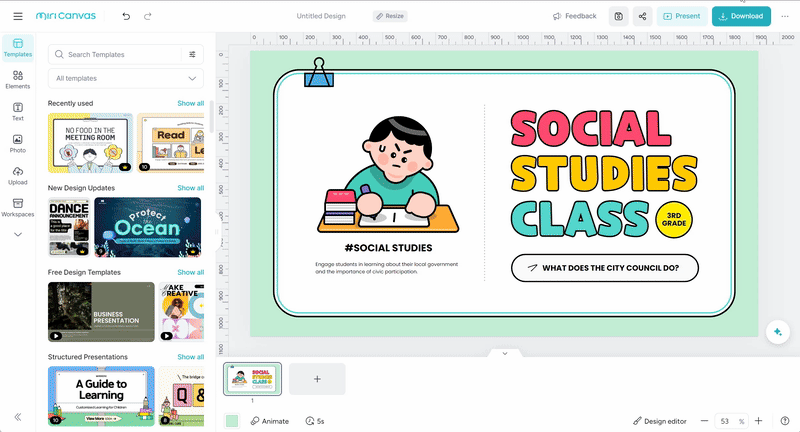Expand more sidebar items chevron

[x=17, y=235]
